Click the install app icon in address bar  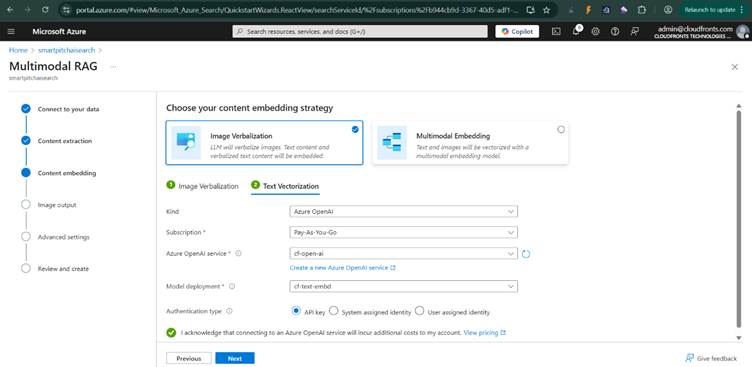coord(530,10)
